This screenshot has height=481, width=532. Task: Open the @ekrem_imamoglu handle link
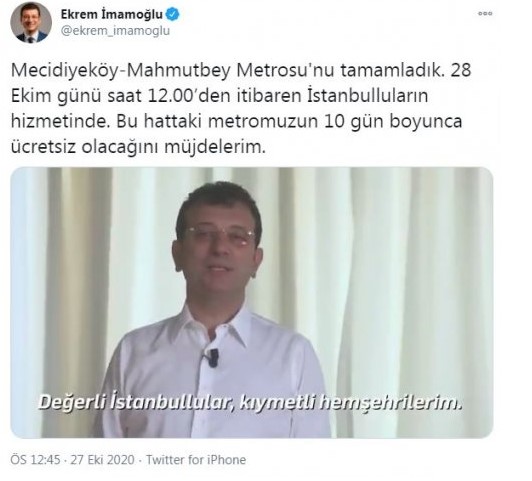pos(115,31)
